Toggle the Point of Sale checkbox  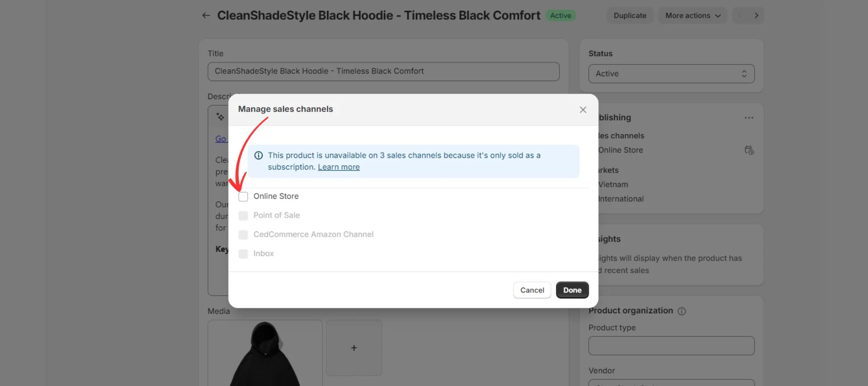point(244,216)
